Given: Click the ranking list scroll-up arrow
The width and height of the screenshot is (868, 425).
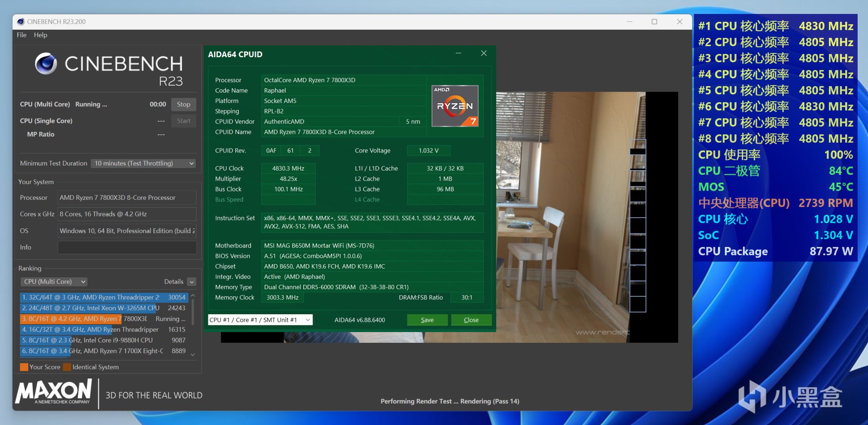Looking at the screenshot, I should click(x=193, y=296).
